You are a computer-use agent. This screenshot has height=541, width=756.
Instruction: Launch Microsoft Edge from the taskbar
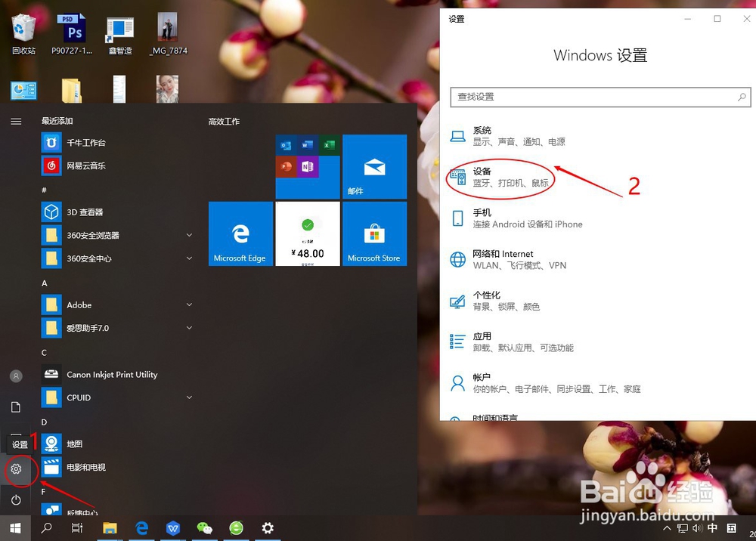(x=142, y=527)
